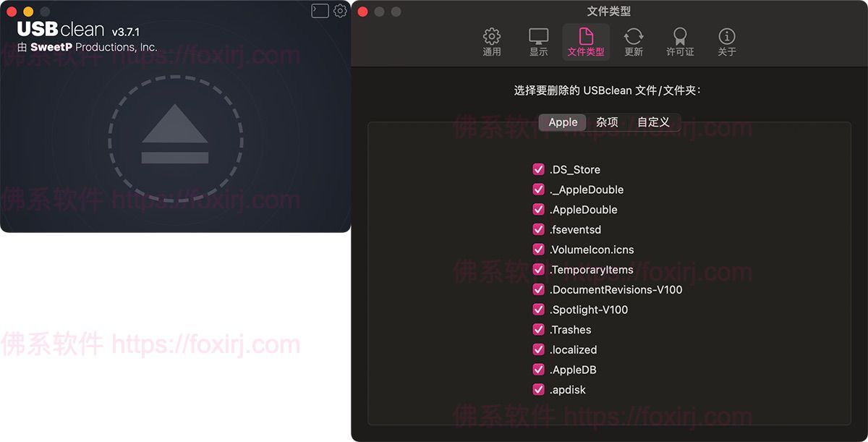Disable cleaning of .localized files
Viewport: 868px width, 442px height.
(x=538, y=349)
